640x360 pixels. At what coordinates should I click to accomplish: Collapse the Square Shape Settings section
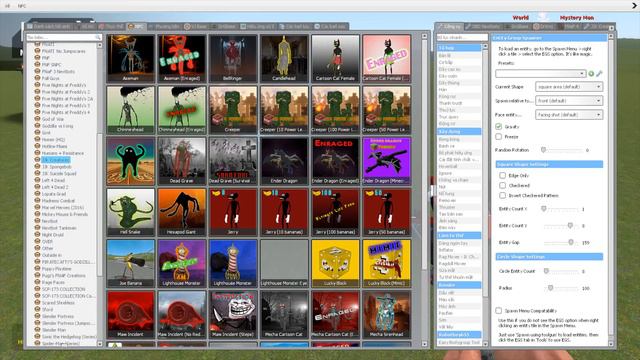coord(549,164)
